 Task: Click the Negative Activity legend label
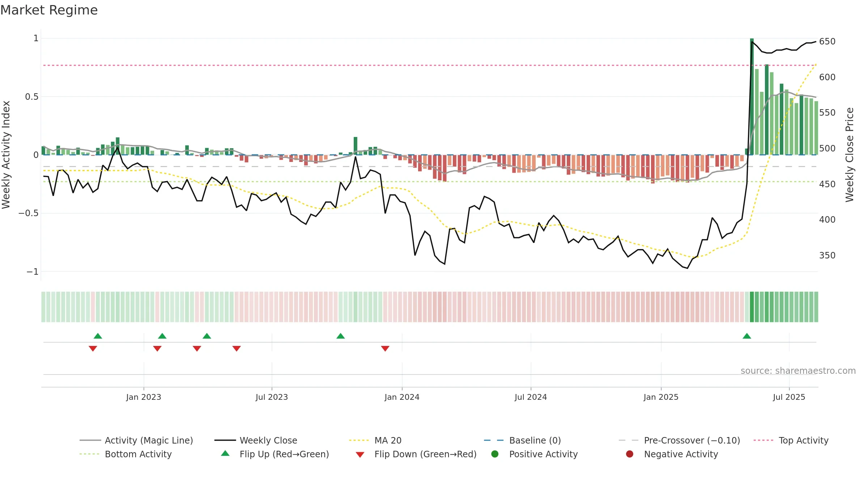681,454
